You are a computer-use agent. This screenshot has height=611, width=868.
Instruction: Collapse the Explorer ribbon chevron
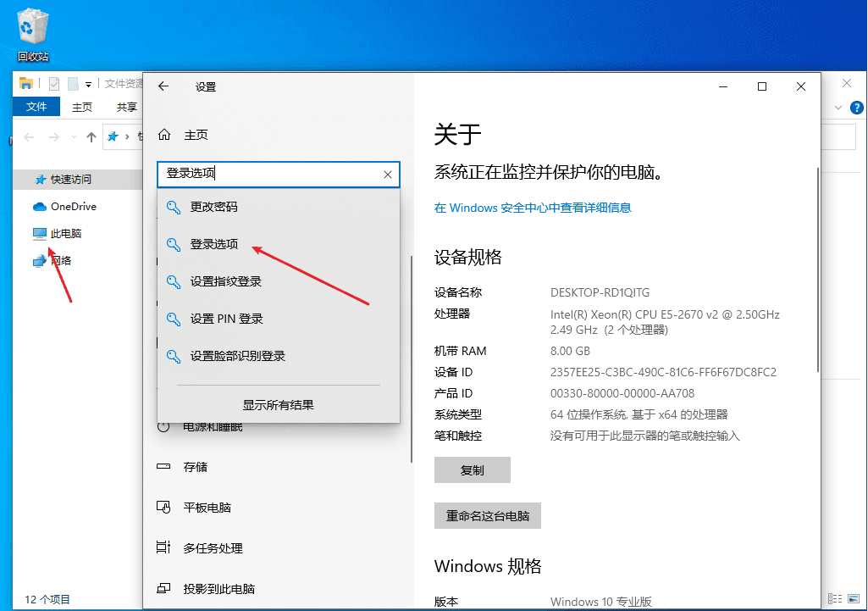pos(838,108)
